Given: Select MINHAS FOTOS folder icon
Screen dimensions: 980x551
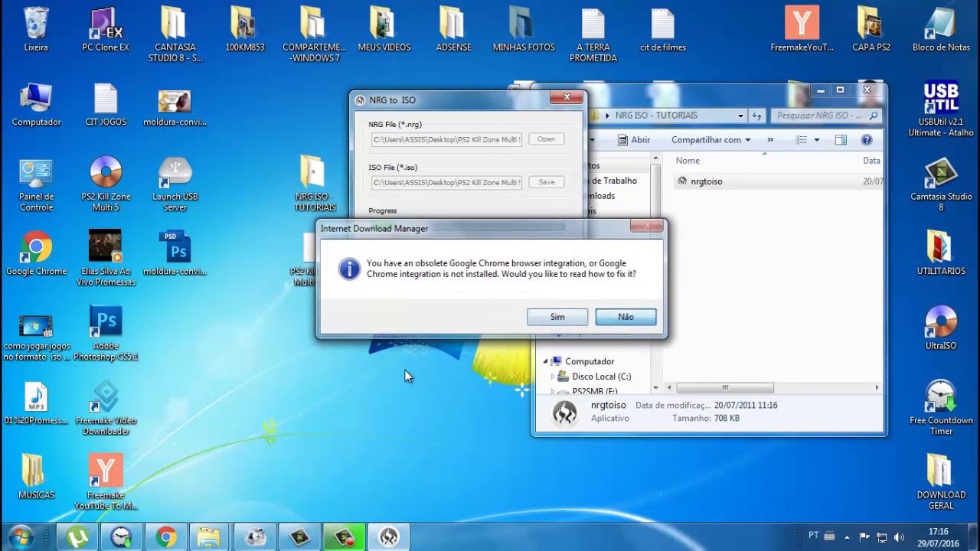Looking at the screenshot, I should (524, 29).
